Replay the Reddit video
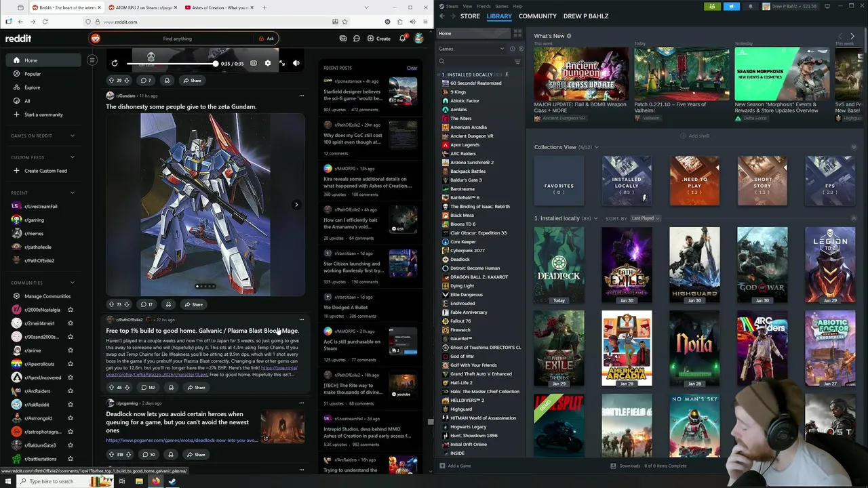The image size is (868, 488). (x=115, y=63)
